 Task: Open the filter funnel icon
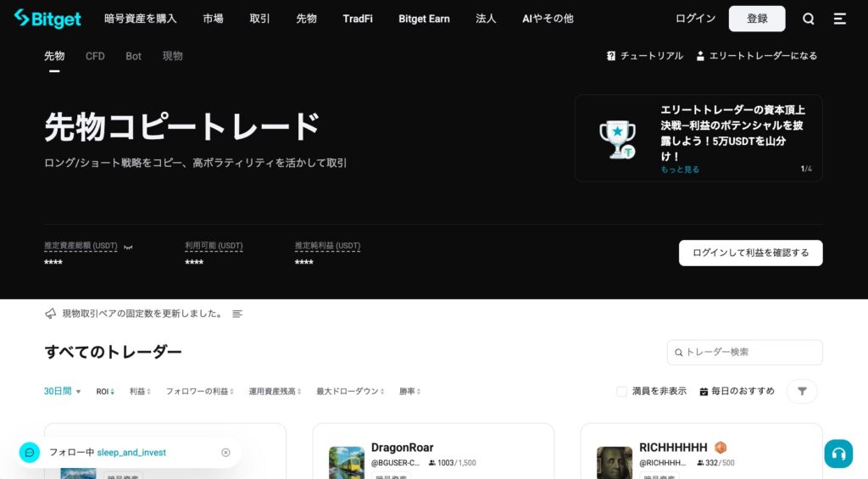(802, 392)
